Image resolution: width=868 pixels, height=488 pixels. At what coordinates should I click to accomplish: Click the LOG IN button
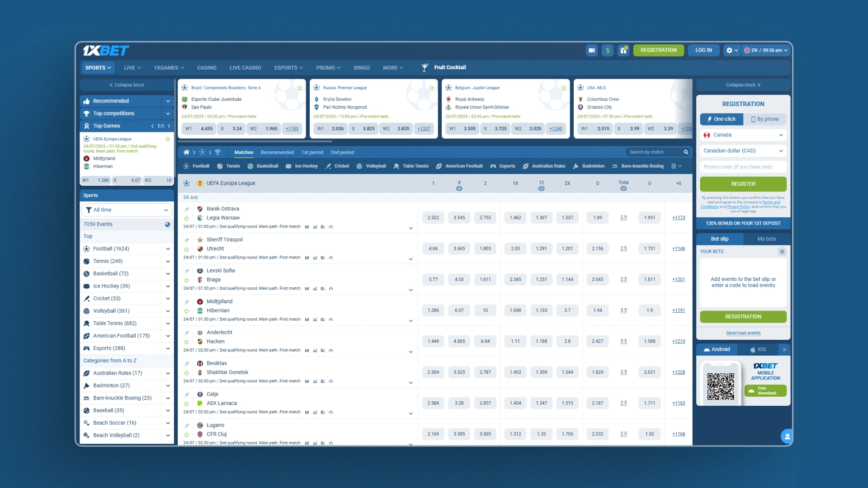(703, 50)
